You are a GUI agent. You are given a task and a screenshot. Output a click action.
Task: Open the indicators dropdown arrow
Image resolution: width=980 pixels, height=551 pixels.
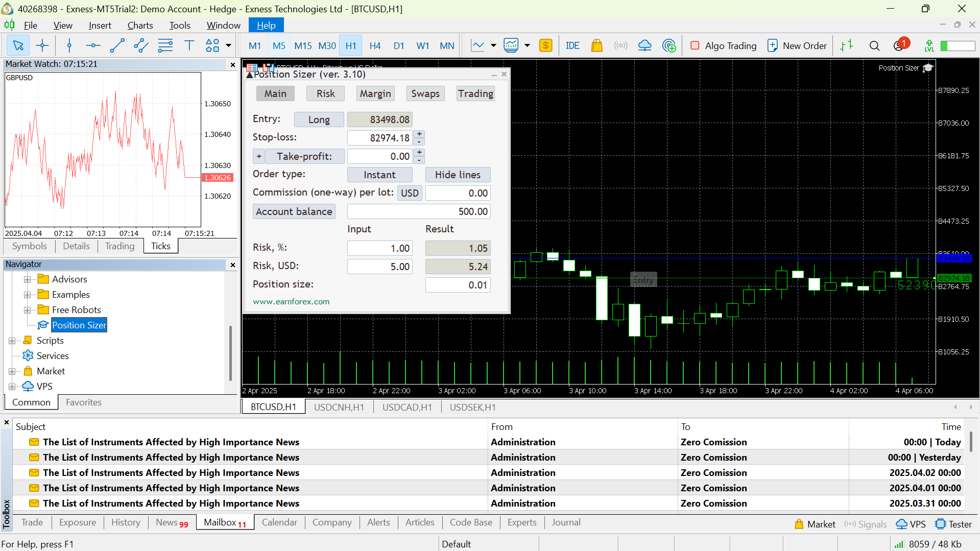(527, 46)
